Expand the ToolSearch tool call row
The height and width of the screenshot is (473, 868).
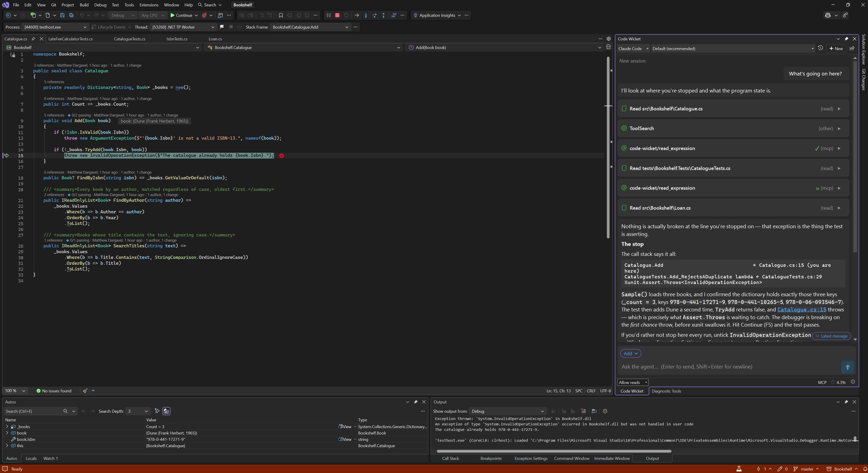pyautogui.click(x=733, y=128)
